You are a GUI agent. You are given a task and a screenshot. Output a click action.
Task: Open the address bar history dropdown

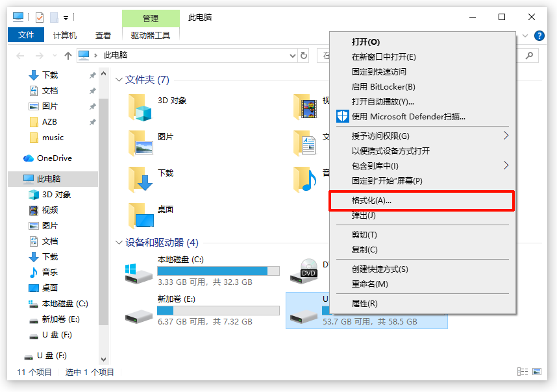click(x=293, y=56)
